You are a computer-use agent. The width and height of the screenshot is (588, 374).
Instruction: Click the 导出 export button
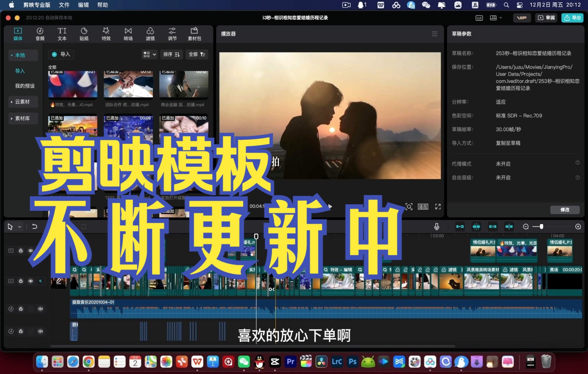[572, 18]
